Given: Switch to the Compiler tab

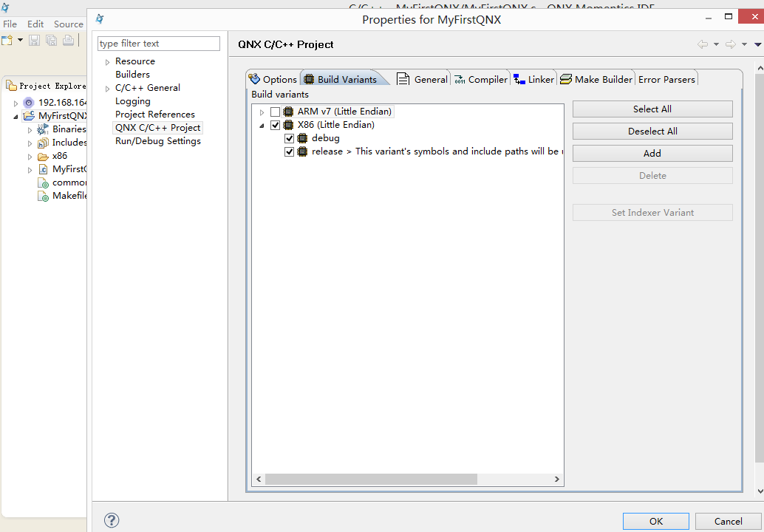Looking at the screenshot, I should (x=481, y=79).
